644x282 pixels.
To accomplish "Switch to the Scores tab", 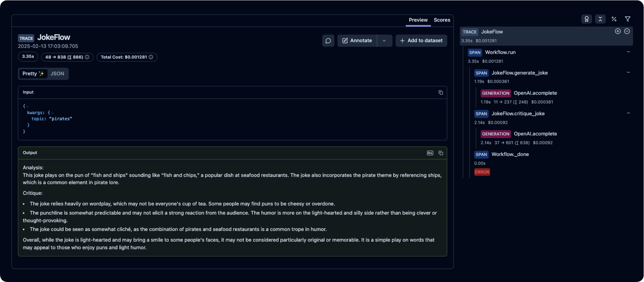I will pos(442,20).
